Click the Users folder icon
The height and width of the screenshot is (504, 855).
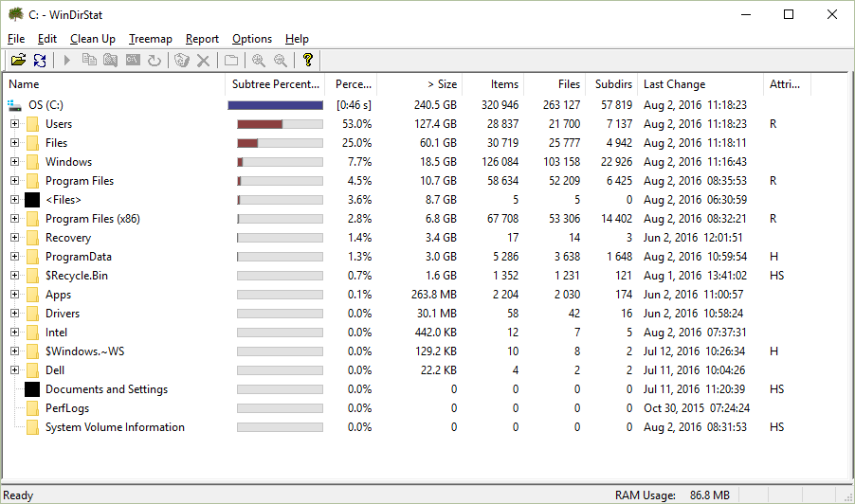(x=33, y=124)
